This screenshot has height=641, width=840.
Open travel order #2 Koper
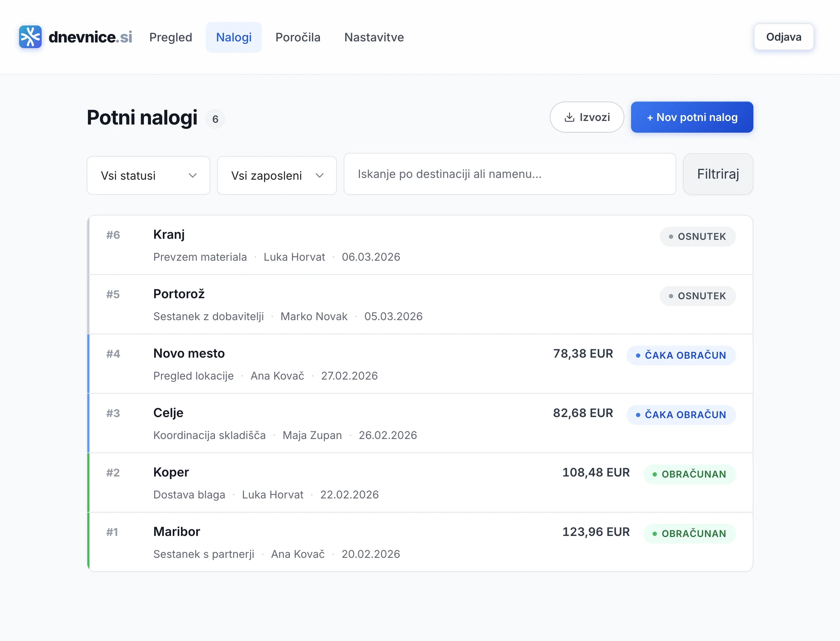coord(171,472)
